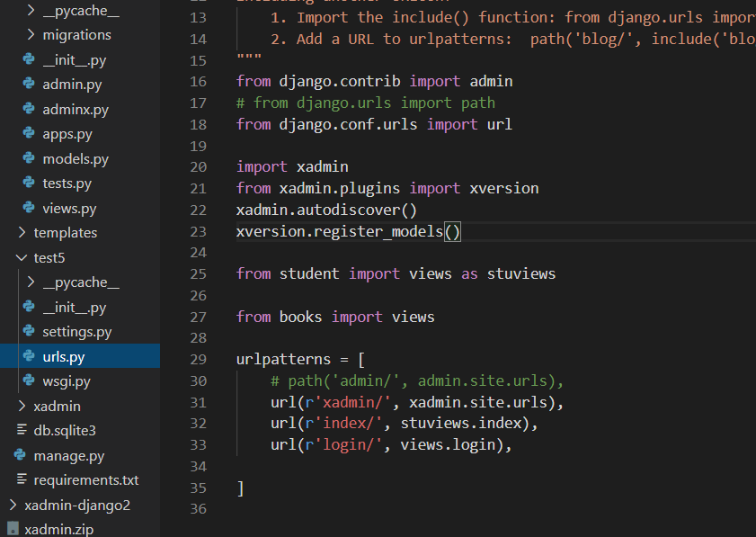Click the Python icon next to adminx.py

(29, 110)
